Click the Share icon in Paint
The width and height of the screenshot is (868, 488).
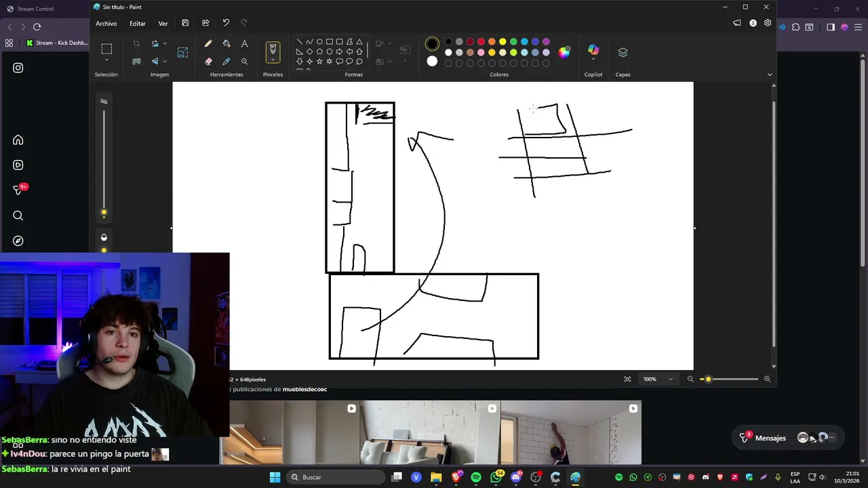[205, 23]
